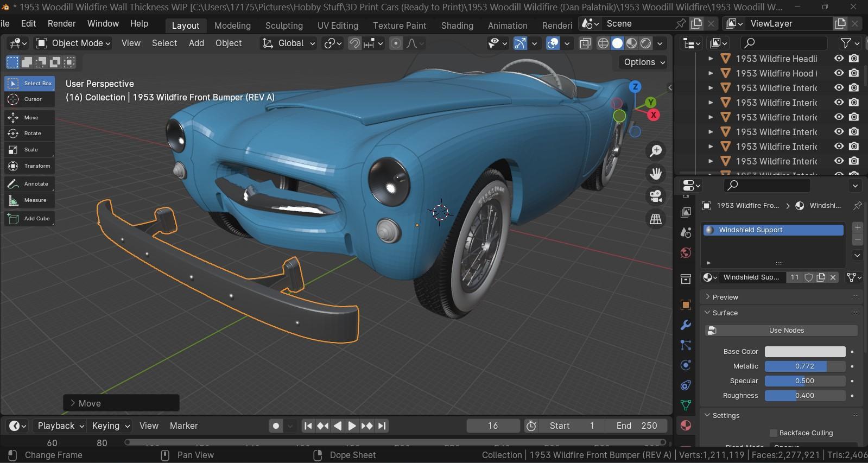Switch to solid viewport shading
This screenshot has height=463, width=868.
click(617, 43)
